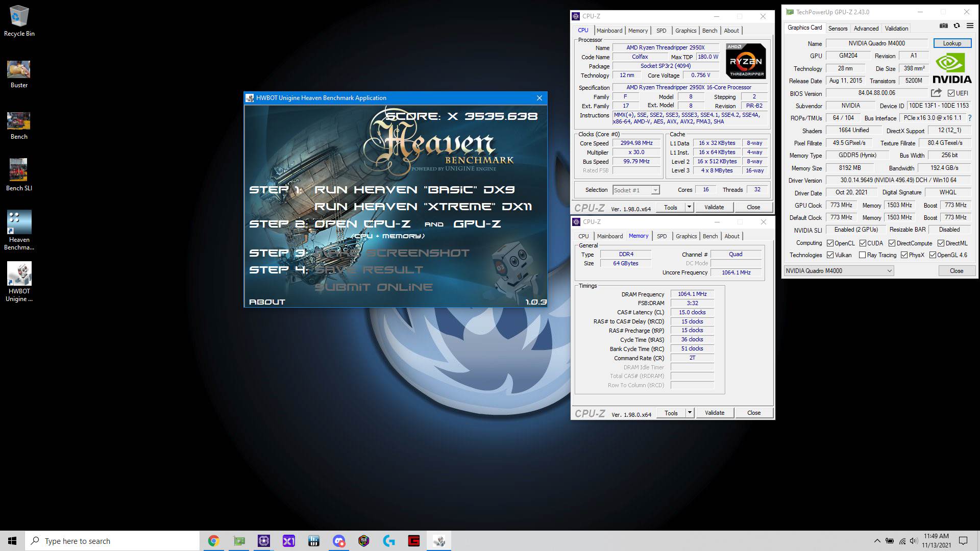Open Google Chrome from the taskbar

coord(213,541)
